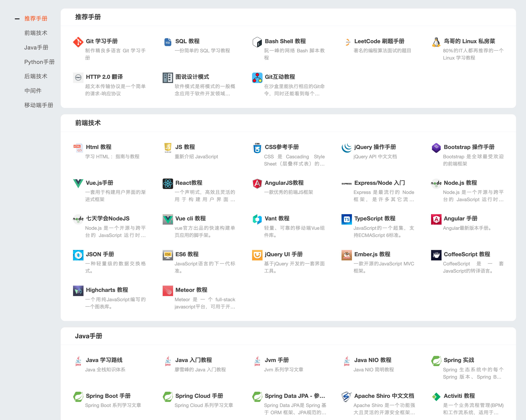Open the Spring Boot 手册 link
This screenshot has width=526, height=420.
[108, 396]
